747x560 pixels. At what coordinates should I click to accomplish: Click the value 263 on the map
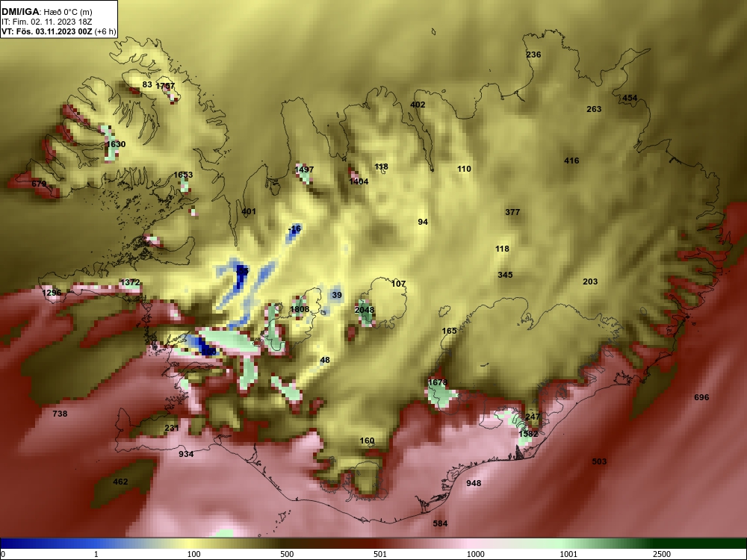(594, 109)
